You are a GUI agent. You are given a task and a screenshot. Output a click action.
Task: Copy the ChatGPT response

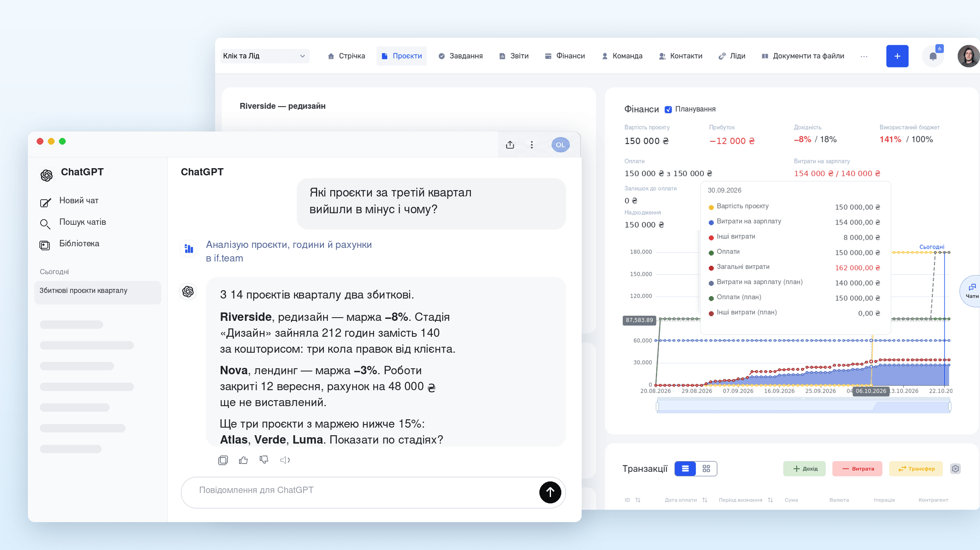tap(223, 460)
